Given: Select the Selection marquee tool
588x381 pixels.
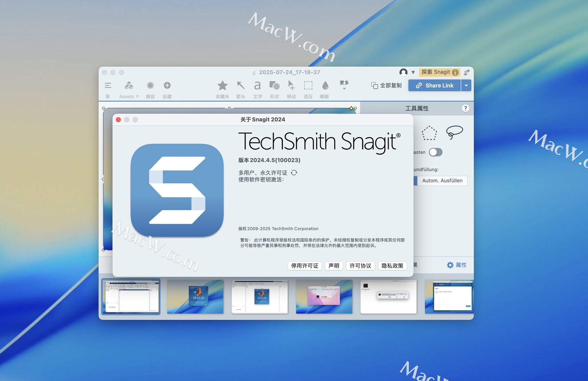Looking at the screenshot, I should point(308,86).
